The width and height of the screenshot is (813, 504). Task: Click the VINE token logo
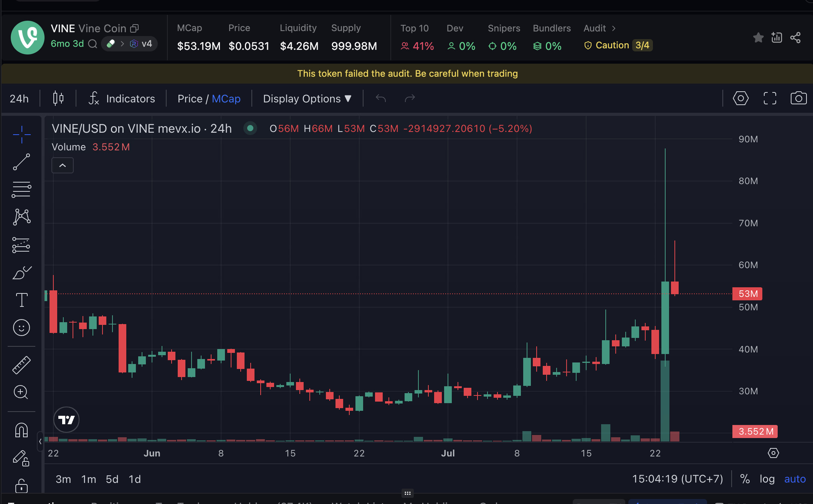coord(28,38)
